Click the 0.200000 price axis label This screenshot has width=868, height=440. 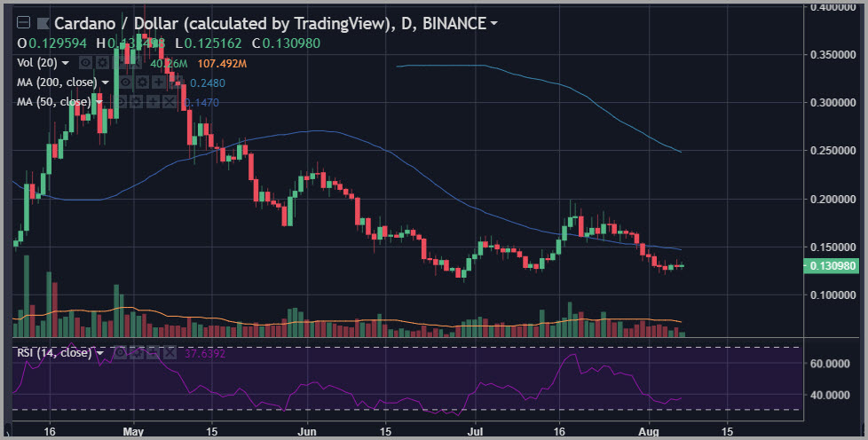pos(833,199)
